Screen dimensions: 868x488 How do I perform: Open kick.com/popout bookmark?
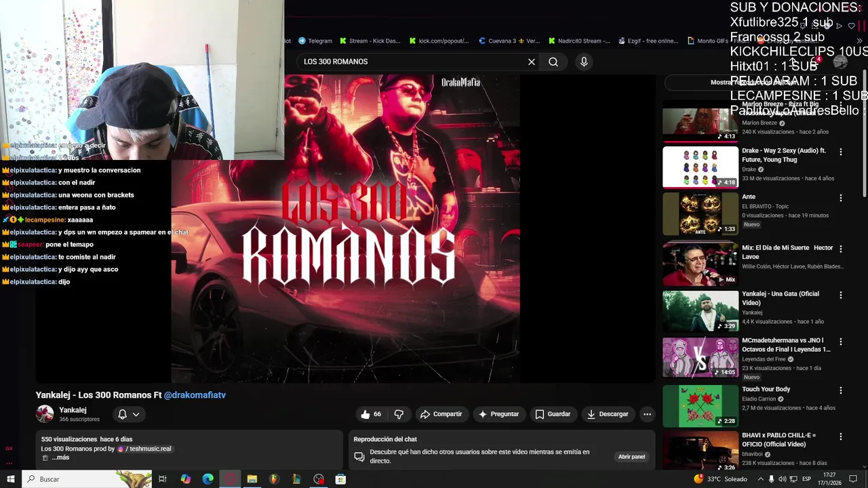(x=439, y=41)
